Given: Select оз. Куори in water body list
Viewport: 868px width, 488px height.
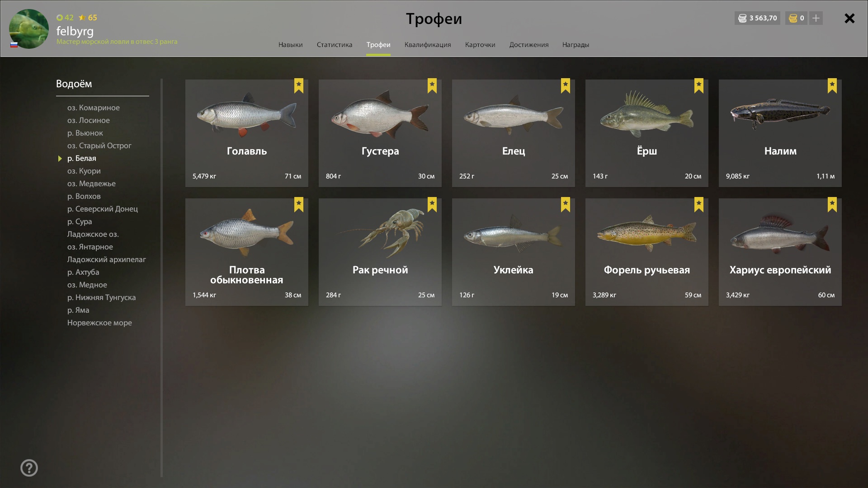Looking at the screenshot, I should pyautogui.click(x=84, y=171).
